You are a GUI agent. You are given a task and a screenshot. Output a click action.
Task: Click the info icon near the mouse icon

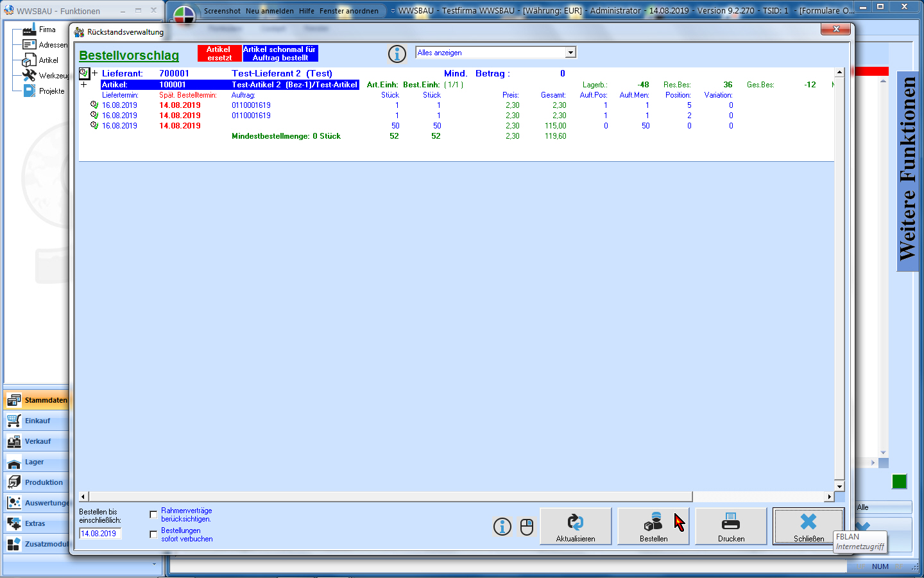pos(502,527)
